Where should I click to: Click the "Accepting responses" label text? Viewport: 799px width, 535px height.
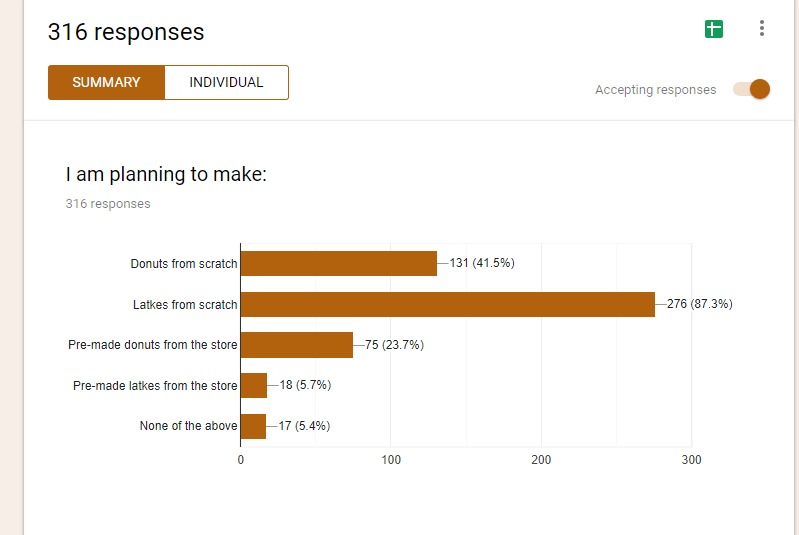coord(655,90)
